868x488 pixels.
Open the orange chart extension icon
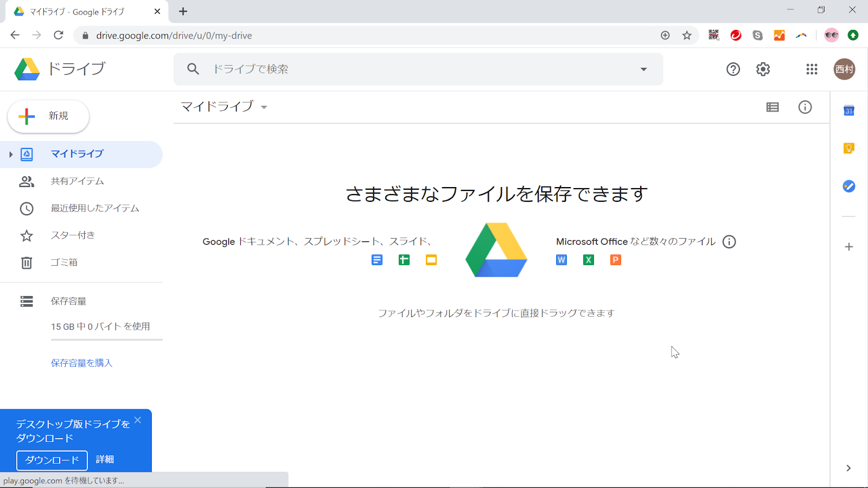pos(779,35)
